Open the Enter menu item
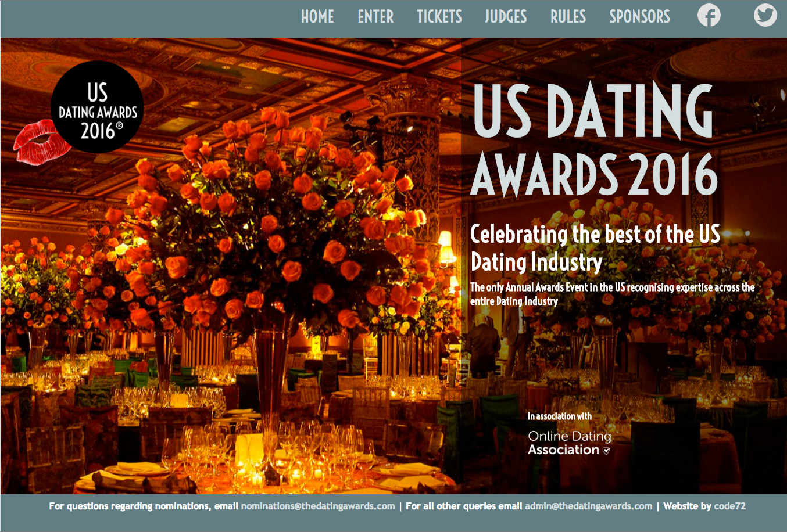The image size is (787, 532). click(375, 17)
